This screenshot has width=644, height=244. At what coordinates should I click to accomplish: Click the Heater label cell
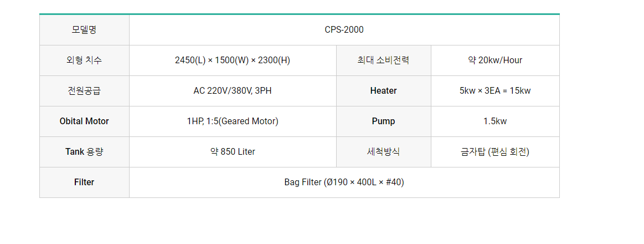click(x=383, y=91)
